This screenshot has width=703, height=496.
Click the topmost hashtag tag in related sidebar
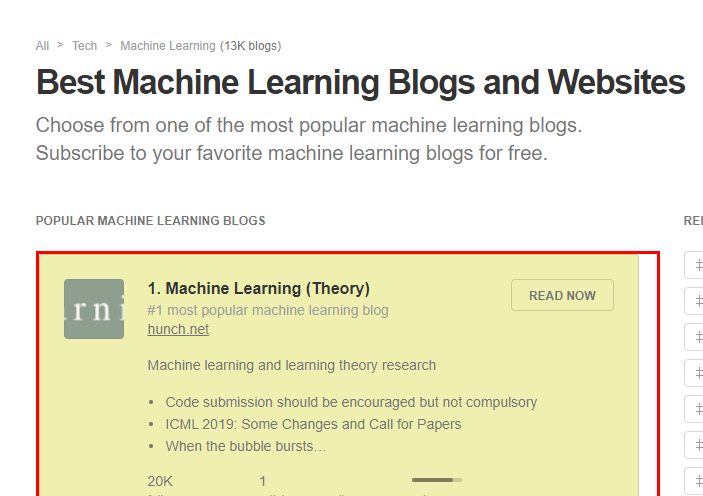point(694,265)
